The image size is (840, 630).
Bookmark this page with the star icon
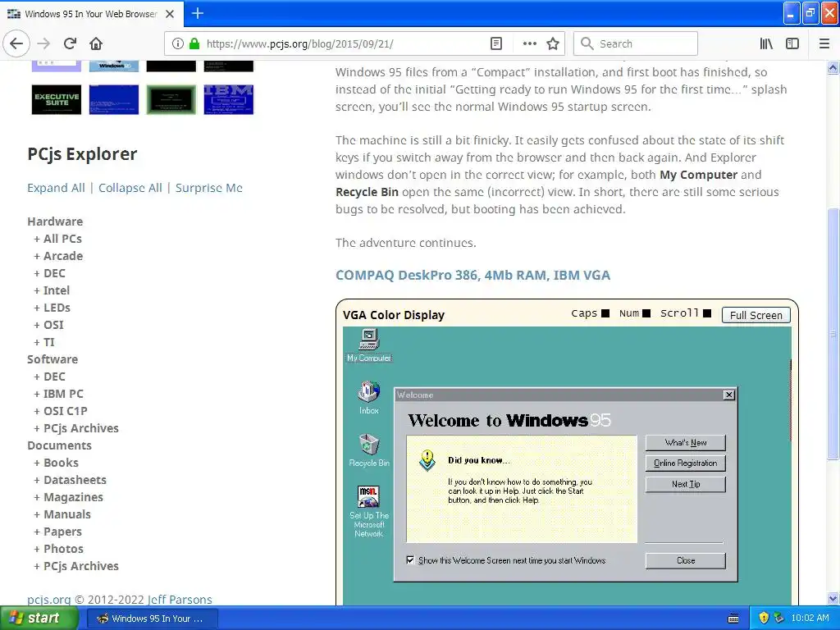coord(553,43)
